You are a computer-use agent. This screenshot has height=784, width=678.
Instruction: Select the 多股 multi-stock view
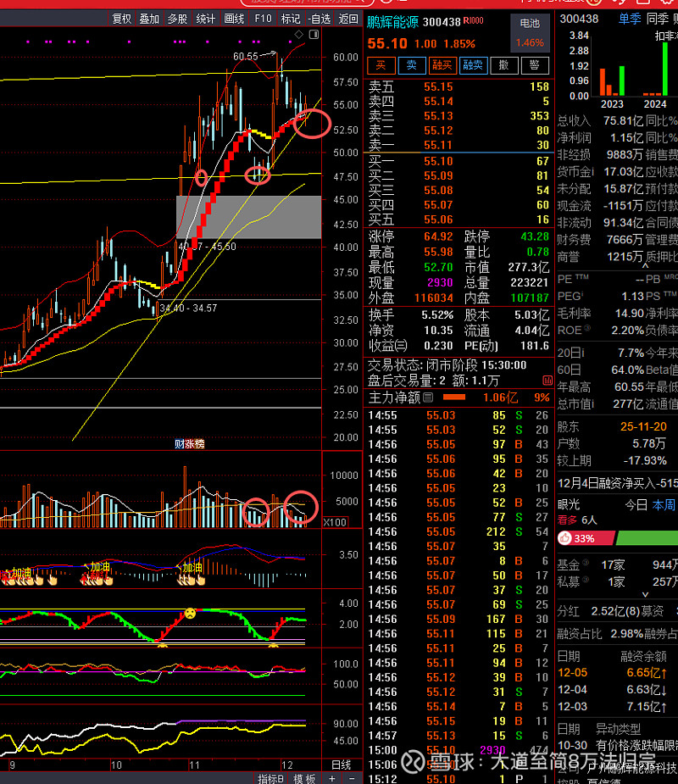click(177, 19)
